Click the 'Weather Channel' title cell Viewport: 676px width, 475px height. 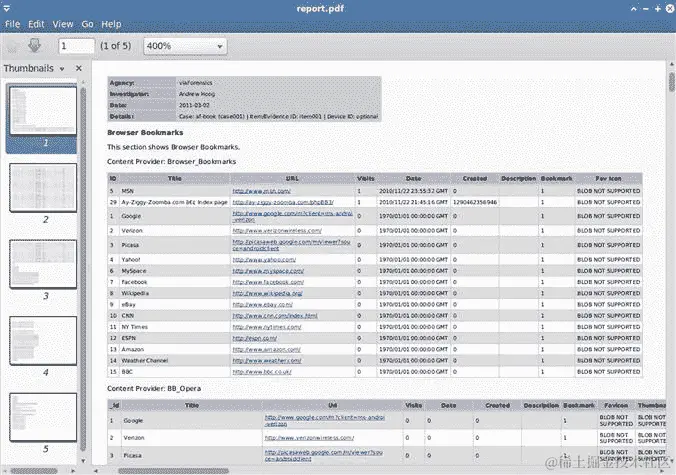point(145,360)
